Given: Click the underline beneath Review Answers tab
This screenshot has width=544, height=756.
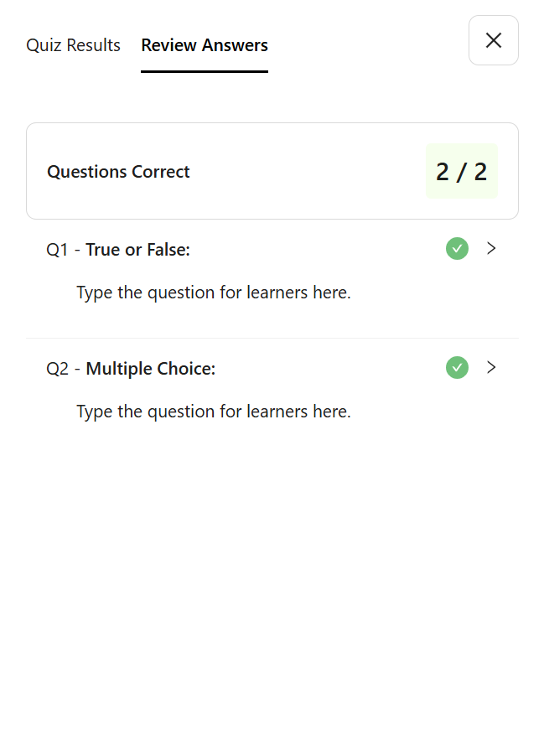Looking at the screenshot, I should pyautogui.click(x=205, y=71).
